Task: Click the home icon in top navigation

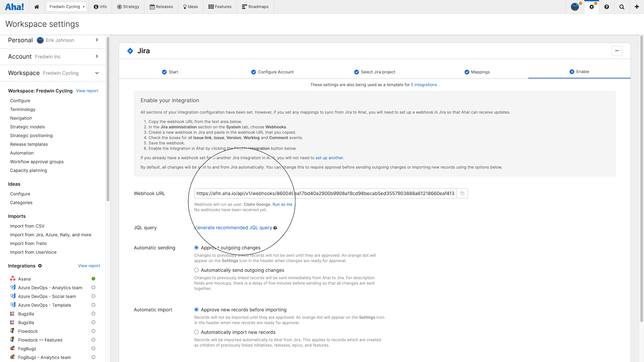Action: tap(37, 7)
